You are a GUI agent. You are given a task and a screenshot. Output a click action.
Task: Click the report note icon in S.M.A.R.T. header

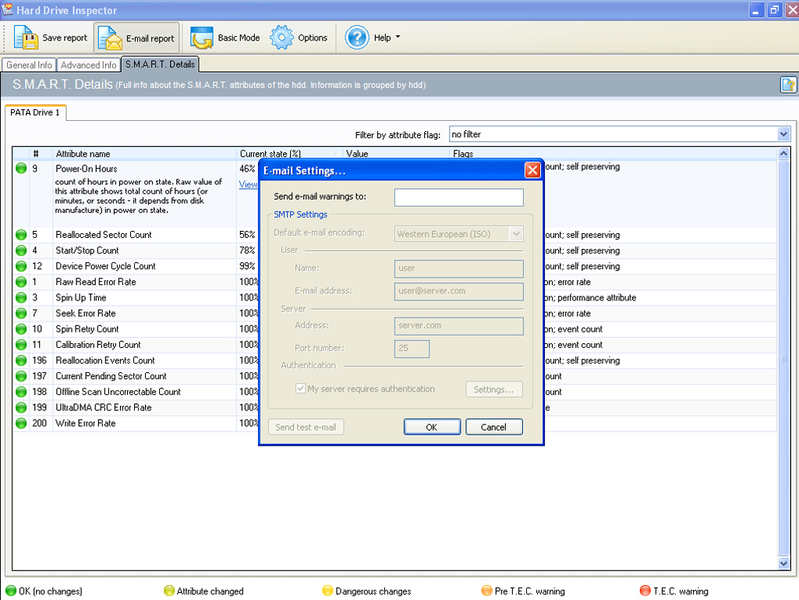[788, 85]
